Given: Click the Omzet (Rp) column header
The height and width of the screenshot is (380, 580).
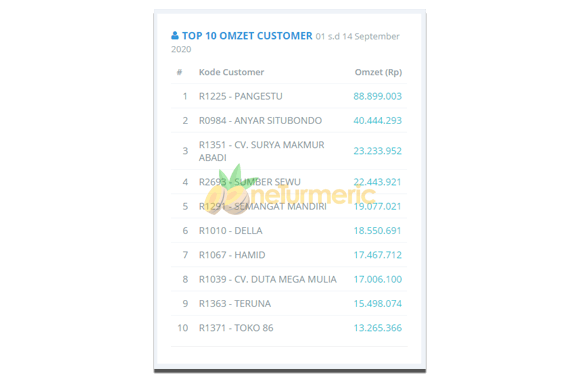Looking at the screenshot, I should pos(378,72).
